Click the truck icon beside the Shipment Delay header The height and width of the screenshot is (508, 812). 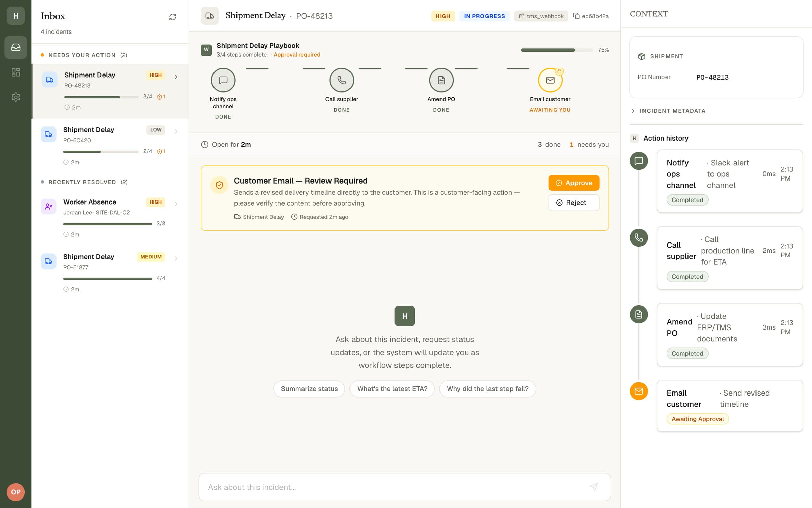pos(210,16)
